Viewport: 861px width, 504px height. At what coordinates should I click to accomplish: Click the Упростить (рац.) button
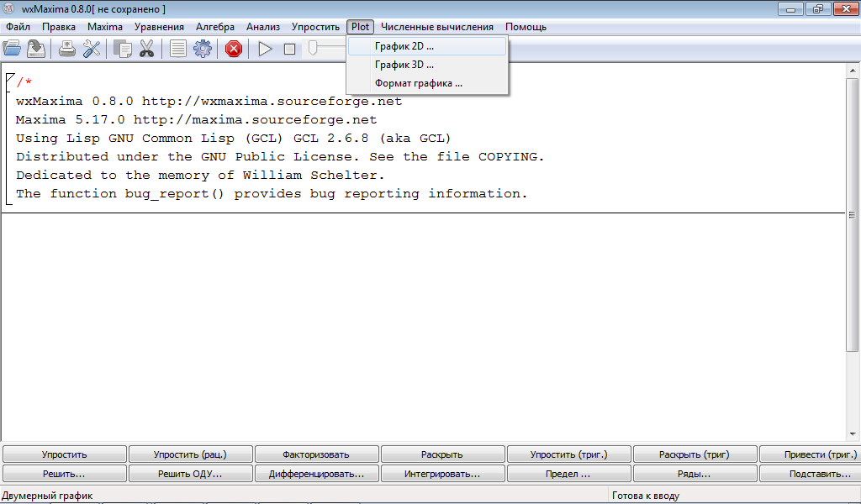point(191,454)
